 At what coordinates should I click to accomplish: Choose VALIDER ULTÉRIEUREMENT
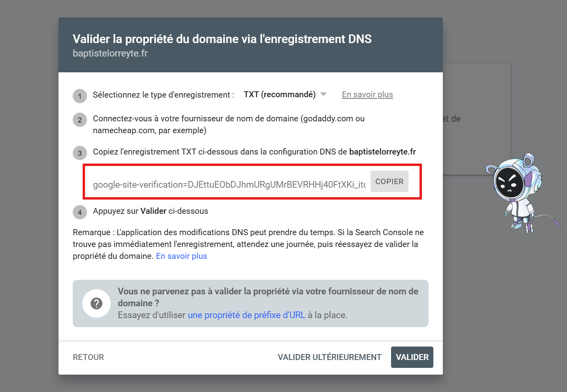(329, 357)
